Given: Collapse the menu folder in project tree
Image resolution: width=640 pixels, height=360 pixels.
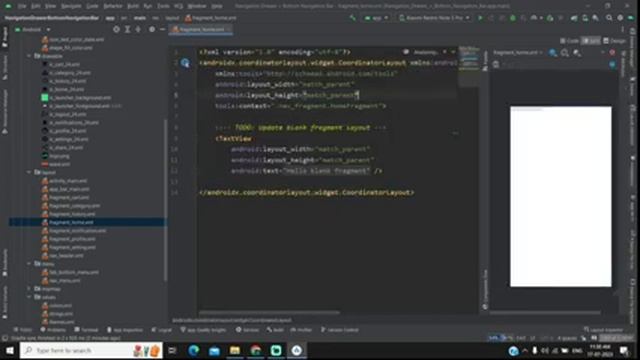Looking at the screenshot, I should point(29,264).
